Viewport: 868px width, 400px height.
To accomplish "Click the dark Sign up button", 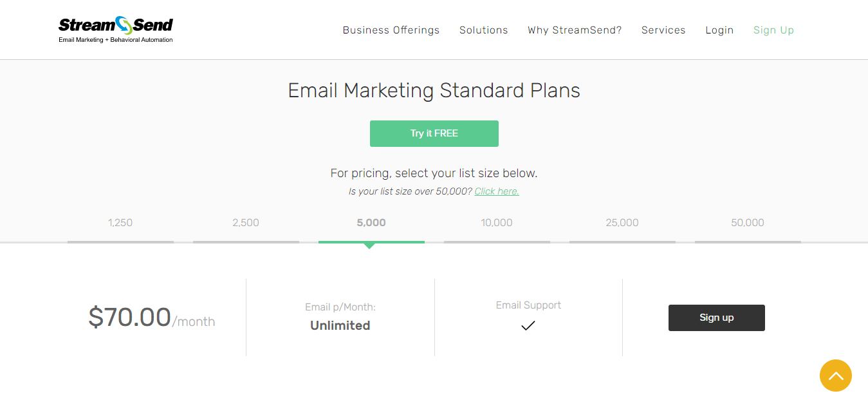I will (717, 318).
